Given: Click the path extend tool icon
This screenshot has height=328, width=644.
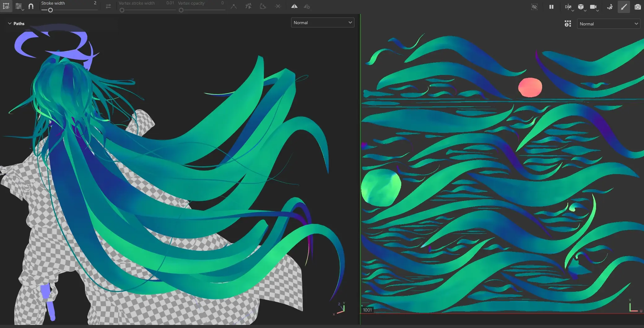Looking at the screenshot, I should coord(263,6).
